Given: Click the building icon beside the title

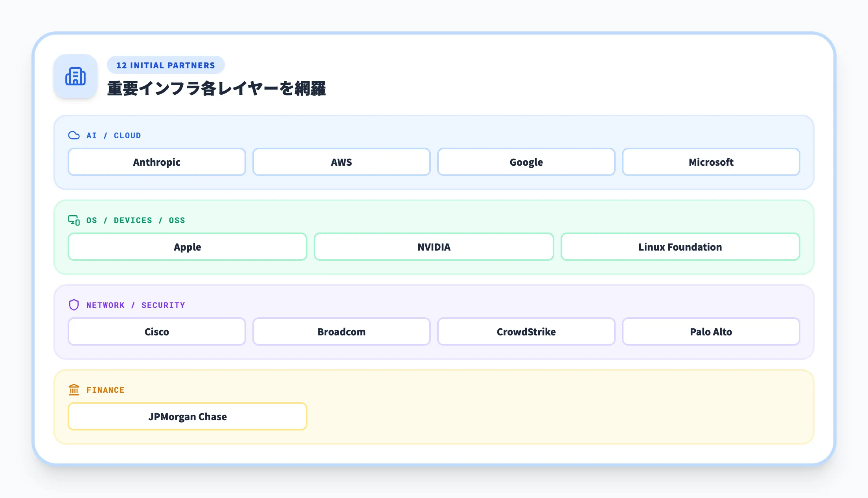Looking at the screenshot, I should coord(75,76).
